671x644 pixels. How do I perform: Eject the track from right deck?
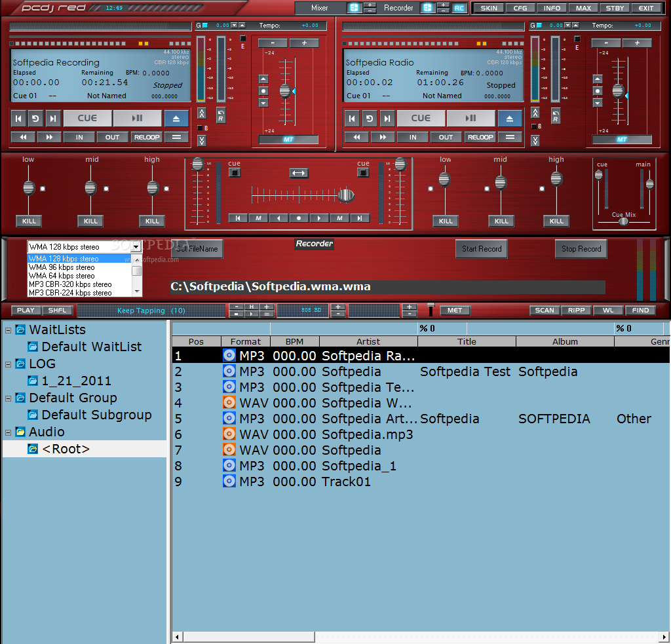point(509,119)
